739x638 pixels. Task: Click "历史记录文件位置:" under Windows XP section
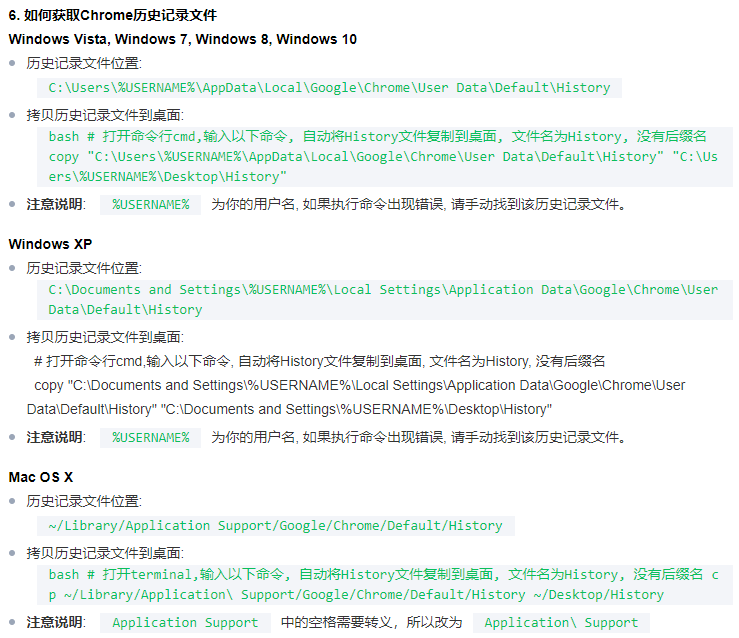(x=84, y=268)
